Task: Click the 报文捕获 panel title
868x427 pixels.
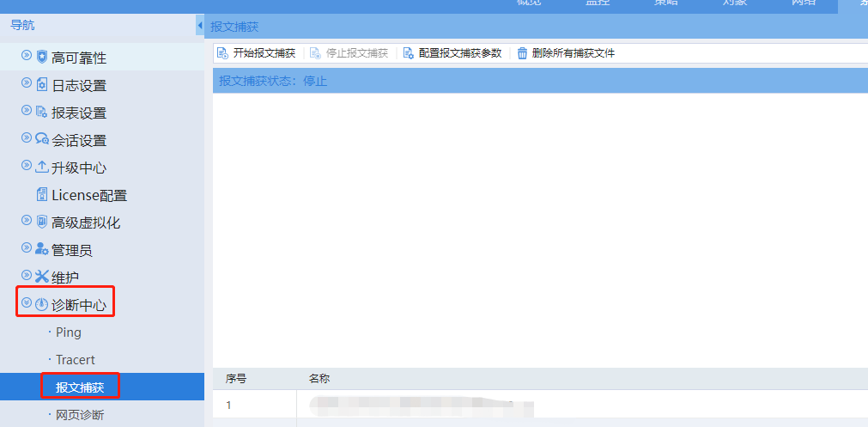Action: coord(234,27)
